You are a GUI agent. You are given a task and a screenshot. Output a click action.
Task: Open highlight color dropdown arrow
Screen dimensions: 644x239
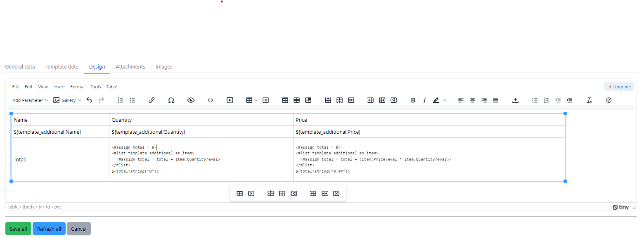(445, 100)
